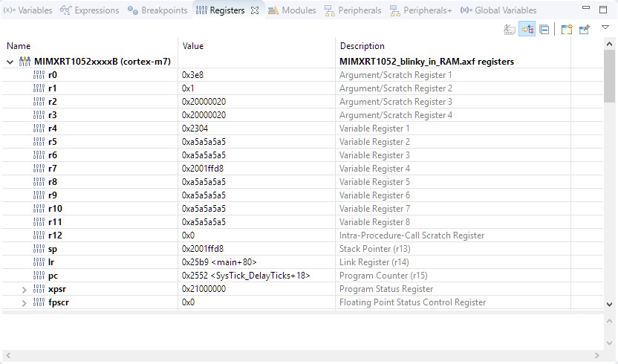Maximize the view panel
Viewport: 618px width, 364px height.
(603, 10)
